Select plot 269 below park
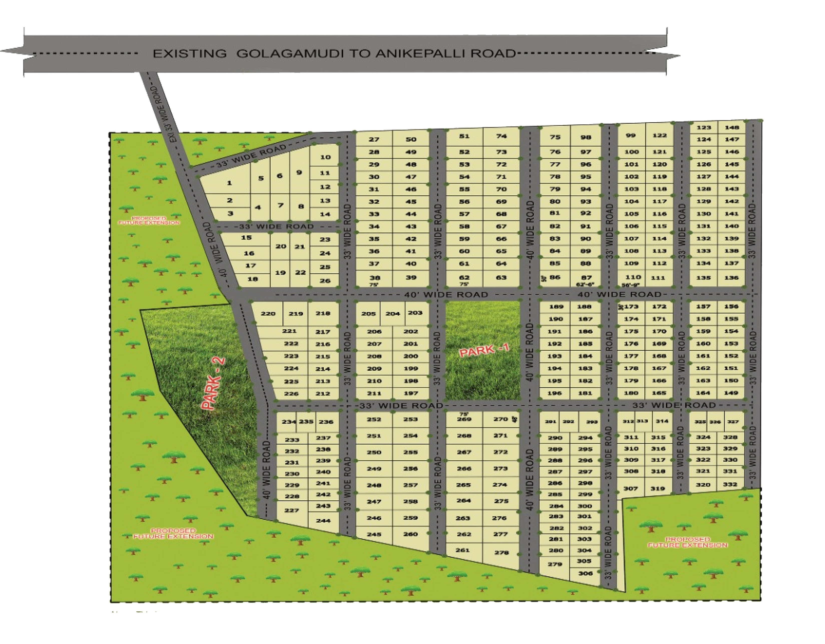Screen dimensions: 825x644 tap(464, 419)
